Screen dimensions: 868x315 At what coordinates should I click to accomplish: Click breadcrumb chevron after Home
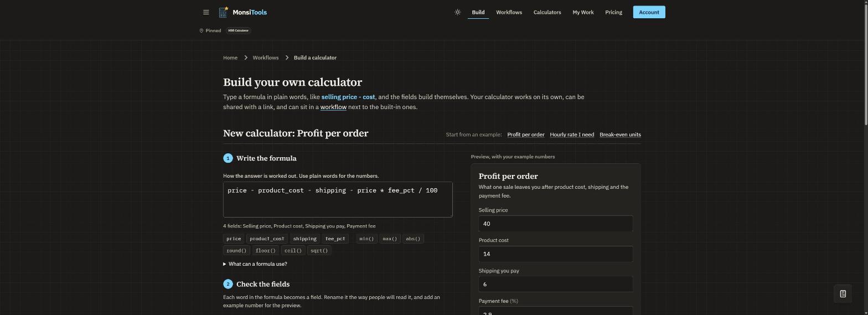click(245, 58)
